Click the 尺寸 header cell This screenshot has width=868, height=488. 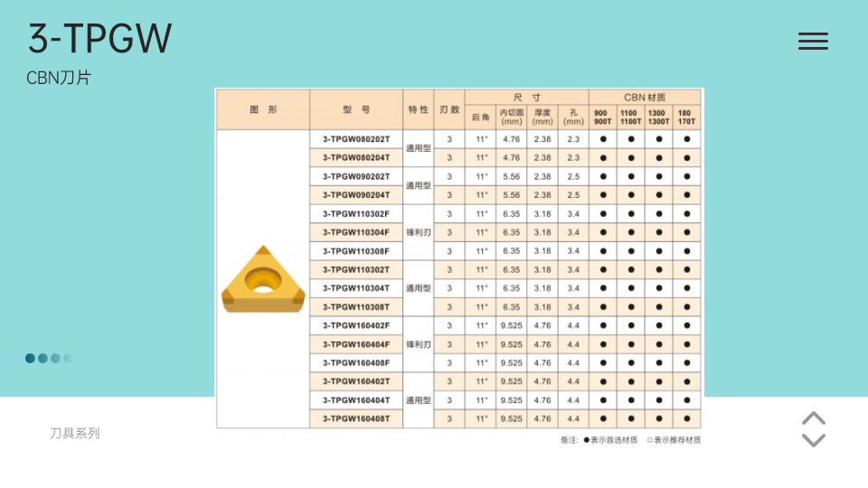pos(526,97)
